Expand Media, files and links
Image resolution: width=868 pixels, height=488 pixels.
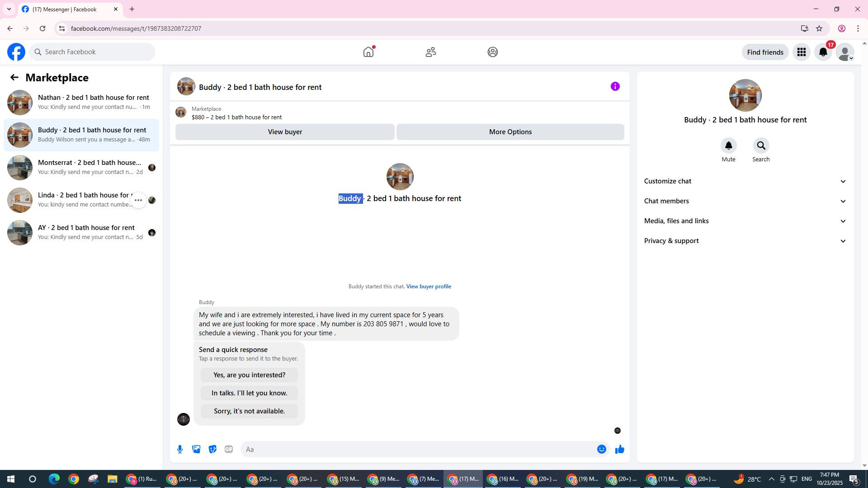point(745,221)
